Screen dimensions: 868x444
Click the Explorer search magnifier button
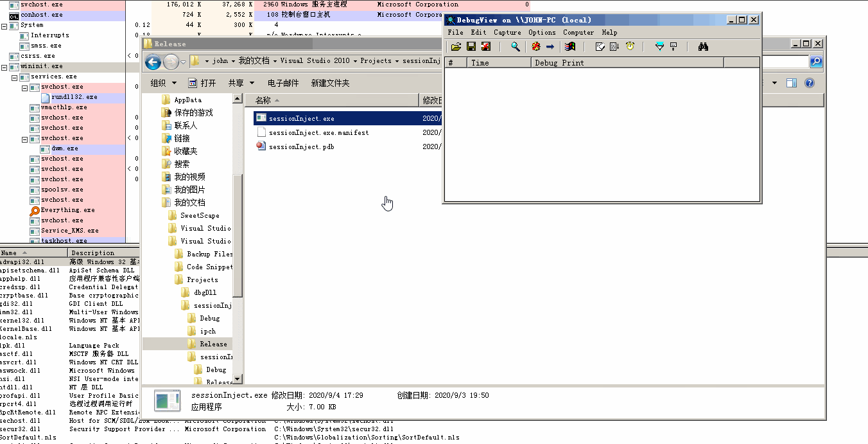816,62
